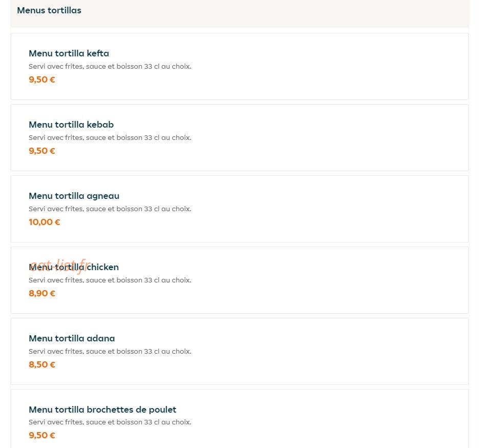
Task: Select Menu tortilla adana title
Action: coord(72,338)
